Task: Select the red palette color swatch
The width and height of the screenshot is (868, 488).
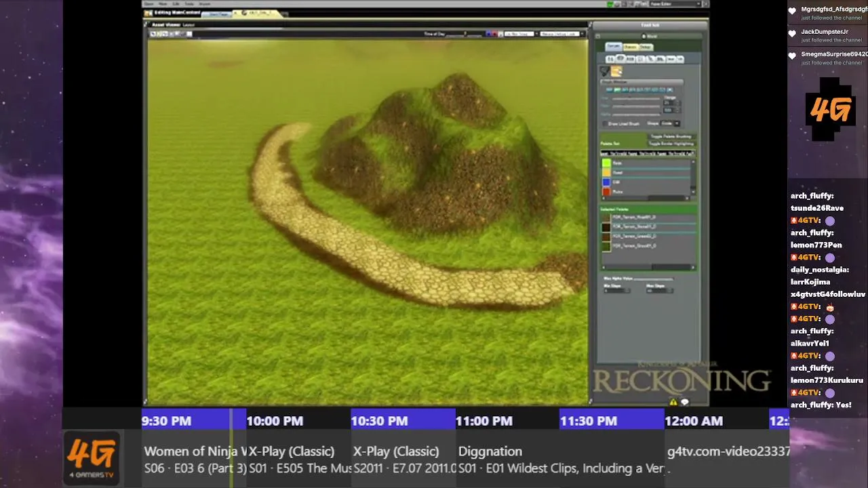Action: 606,192
